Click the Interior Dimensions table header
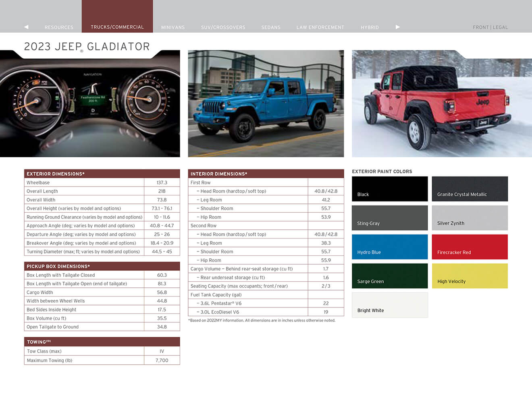Screen dimensions: 532x411 pyautogui.click(x=266, y=174)
